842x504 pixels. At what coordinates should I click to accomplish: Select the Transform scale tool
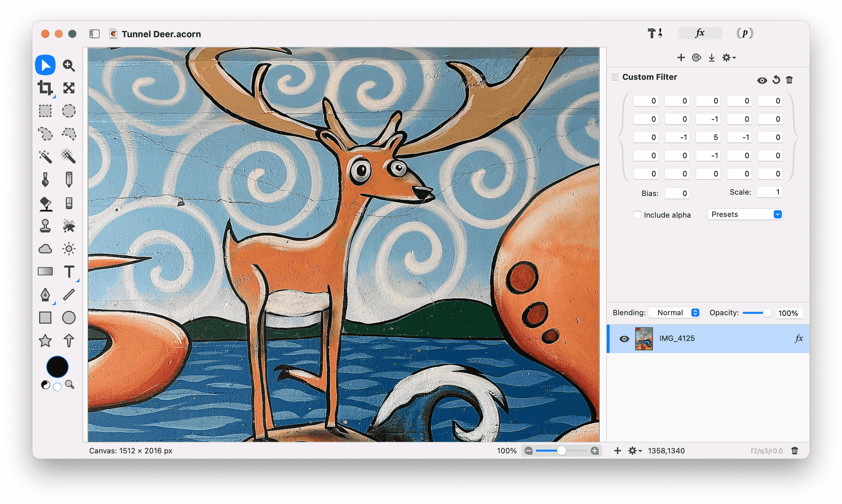[69, 88]
